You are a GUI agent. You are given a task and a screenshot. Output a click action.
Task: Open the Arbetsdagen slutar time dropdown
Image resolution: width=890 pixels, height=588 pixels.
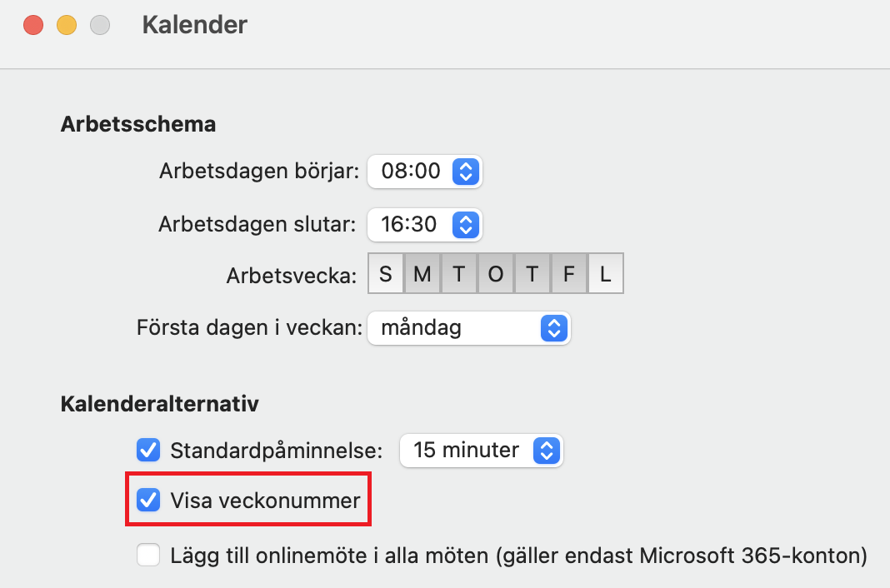pos(465,224)
